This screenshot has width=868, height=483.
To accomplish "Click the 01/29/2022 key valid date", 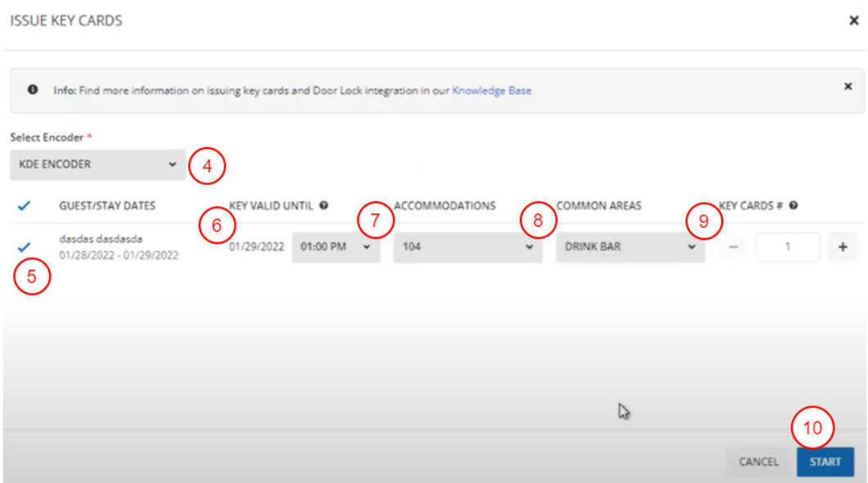I will pos(256,246).
